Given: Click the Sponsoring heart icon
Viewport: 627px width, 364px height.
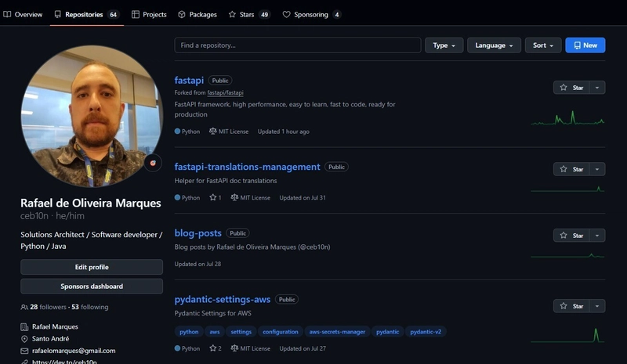Looking at the screenshot, I should [x=286, y=14].
